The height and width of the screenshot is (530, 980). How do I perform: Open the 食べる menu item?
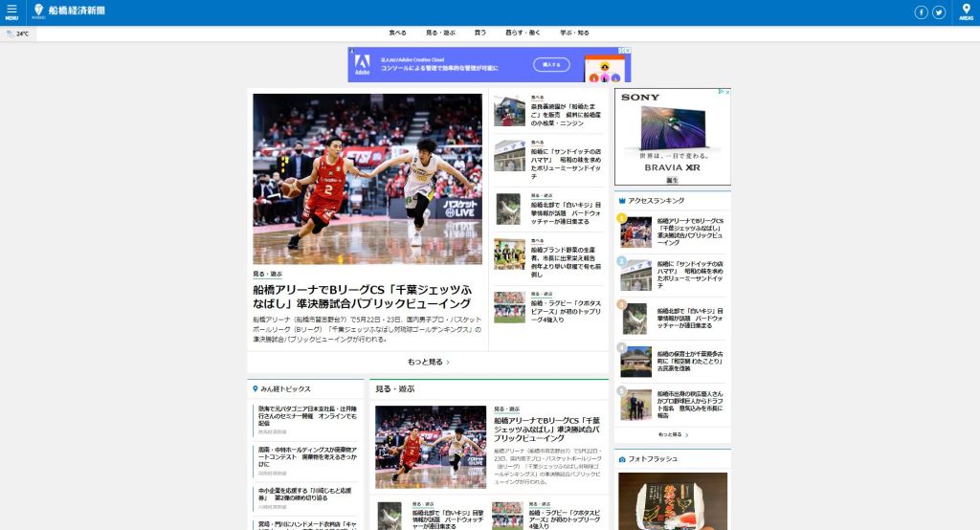click(397, 33)
